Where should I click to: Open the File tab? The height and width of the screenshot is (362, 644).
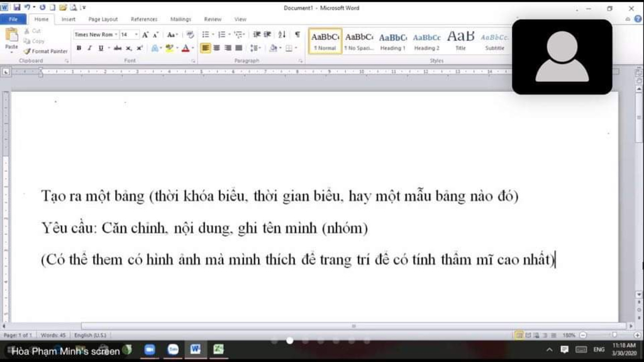tap(13, 20)
